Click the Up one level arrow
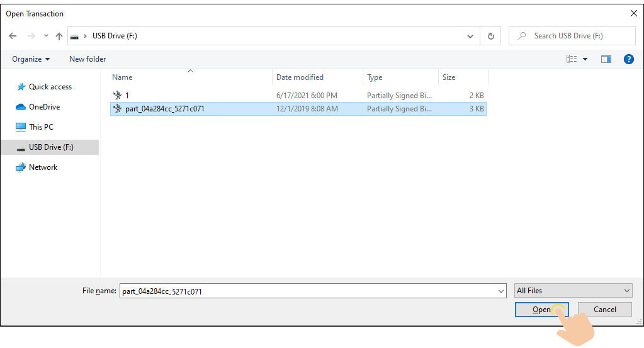Image resolution: width=644 pixels, height=348 pixels. pos(59,36)
